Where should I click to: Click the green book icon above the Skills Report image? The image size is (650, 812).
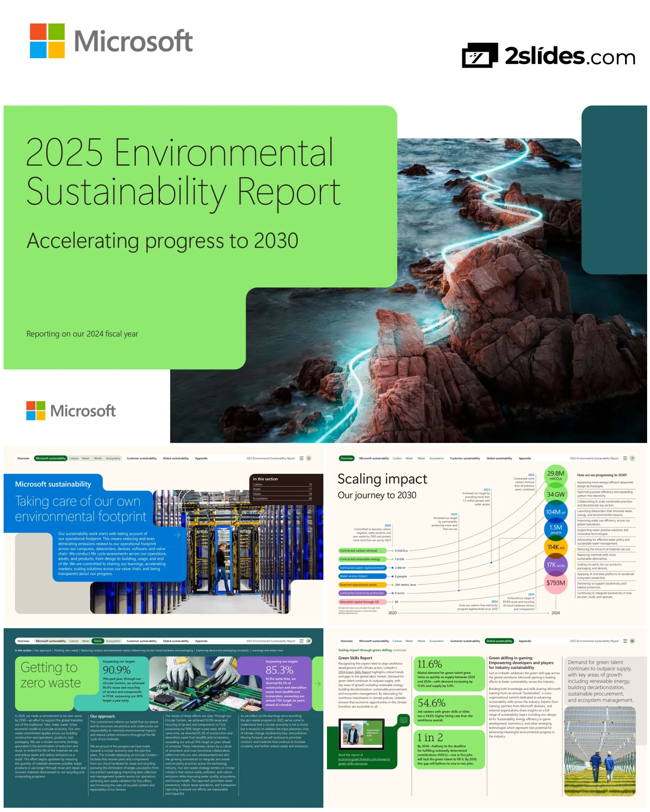(404, 720)
